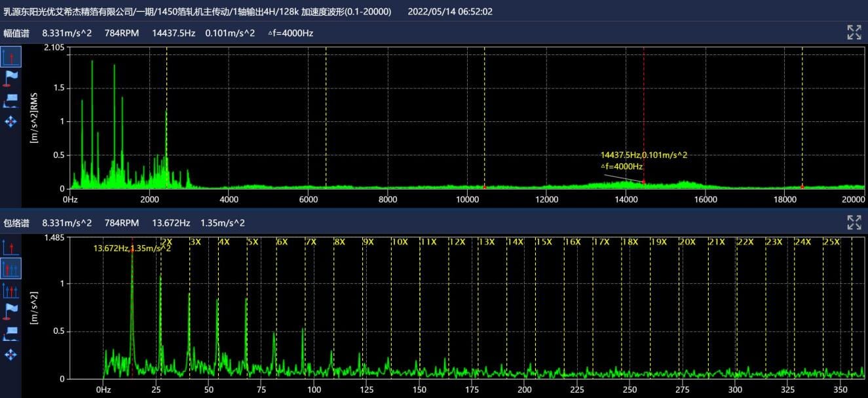Screen dimensions: 868x398
Task: Click the 2X harmonic marker label
Action: click(166, 242)
